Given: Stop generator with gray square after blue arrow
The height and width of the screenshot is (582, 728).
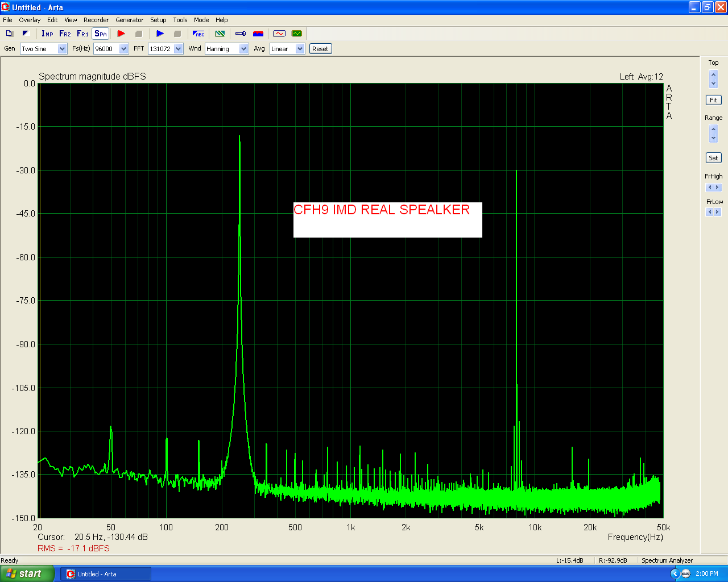Looking at the screenshot, I should click(177, 34).
